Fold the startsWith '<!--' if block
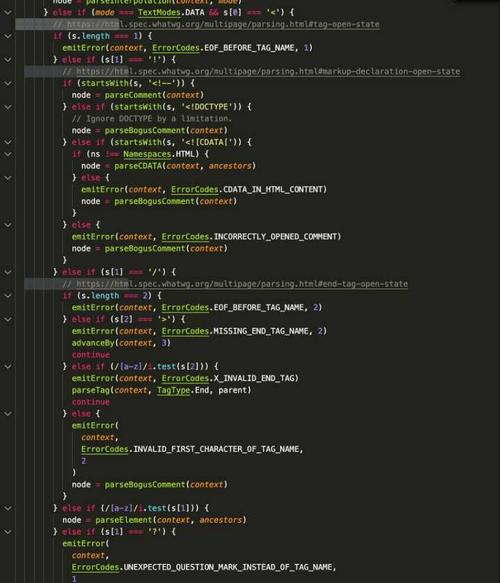 click(x=8, y=83)
